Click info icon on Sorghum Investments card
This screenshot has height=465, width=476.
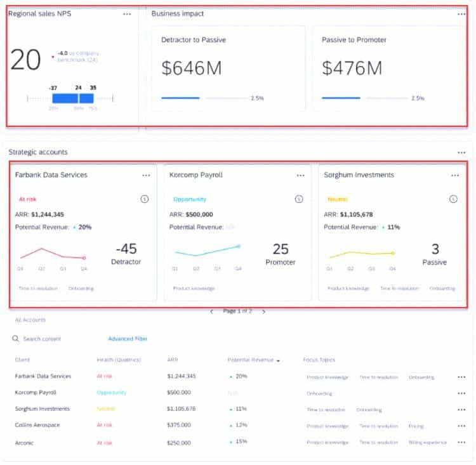[x=453, y=199]
